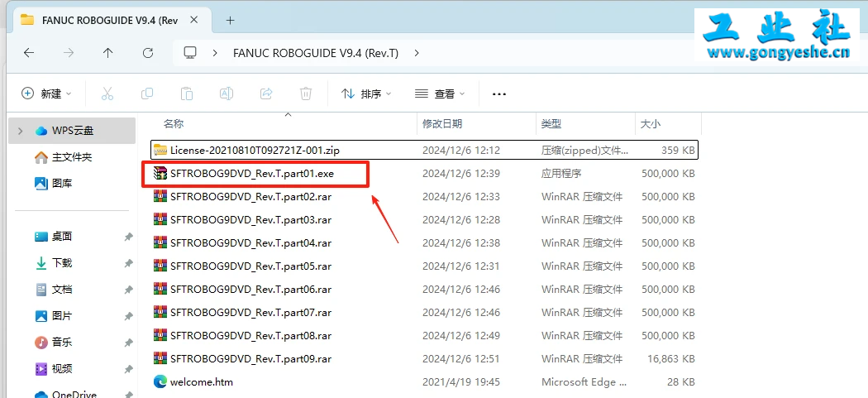This screenshot has width=868, height=398.
Task: Go up one folder level
Action: pyautogui.click(x=108, y=53)
